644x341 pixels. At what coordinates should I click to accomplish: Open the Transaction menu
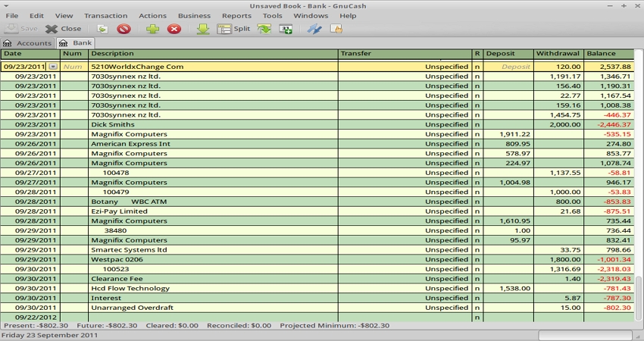click(106, 16)
